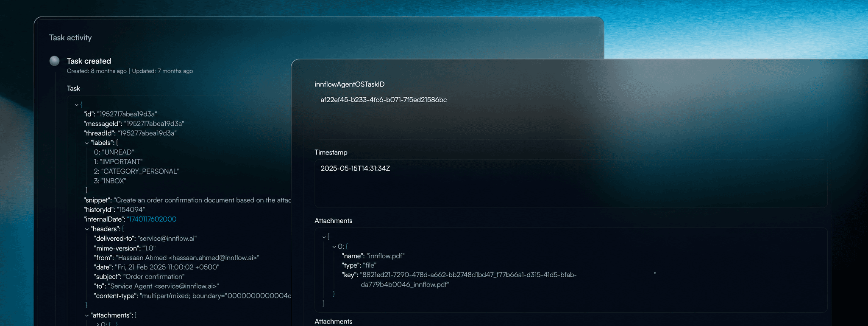Select the "name": "innflow.pdf" row
Screen dimensions: 868x326
(x=373, y=256)
